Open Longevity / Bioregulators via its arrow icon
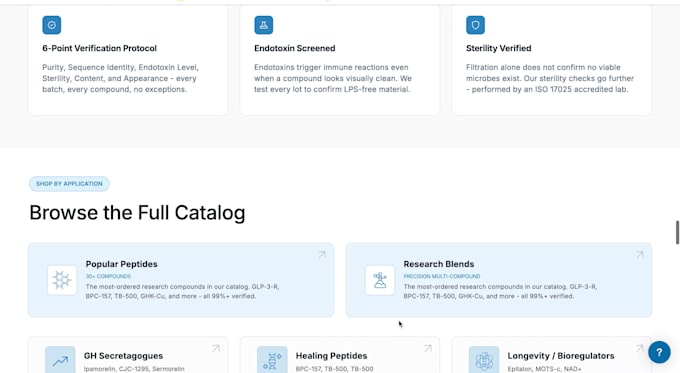 (639, 348)
